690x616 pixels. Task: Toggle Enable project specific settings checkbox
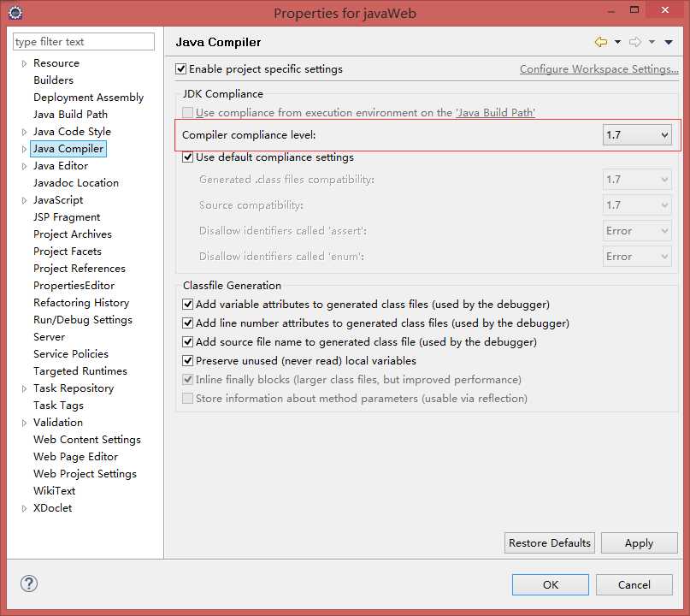tap(180, 69)
